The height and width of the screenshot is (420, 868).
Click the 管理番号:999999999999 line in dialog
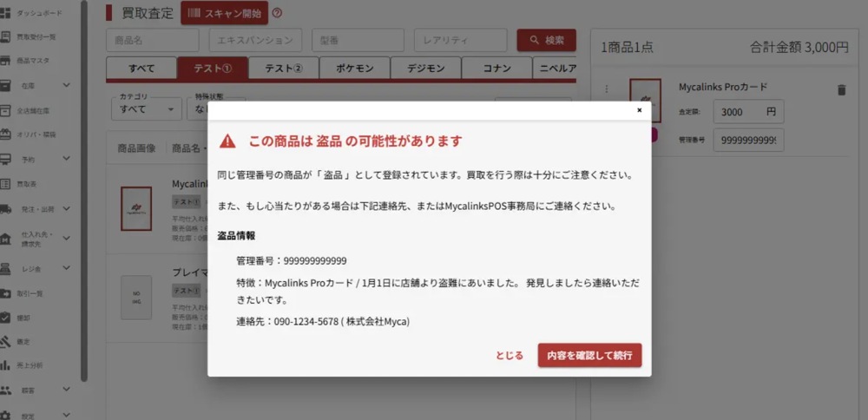tap(292, 260)
